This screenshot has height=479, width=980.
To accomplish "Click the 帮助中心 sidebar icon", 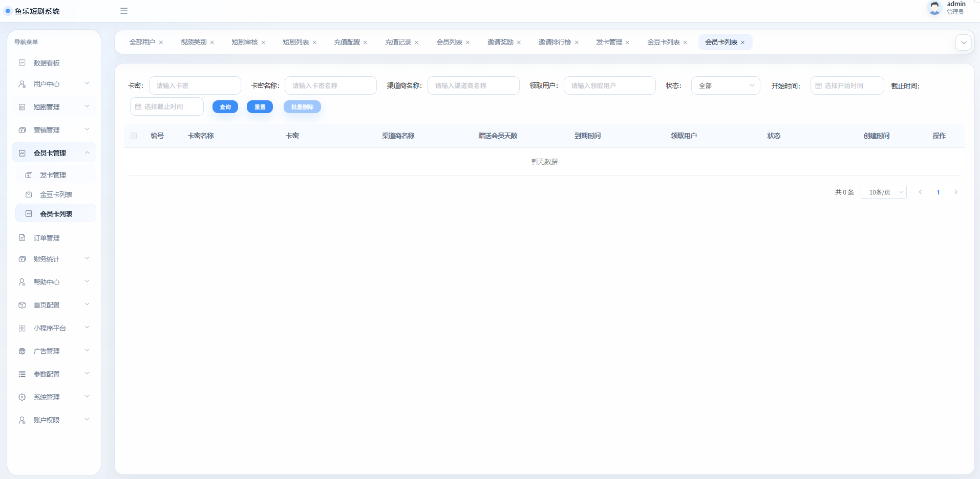I will [22, 282].
